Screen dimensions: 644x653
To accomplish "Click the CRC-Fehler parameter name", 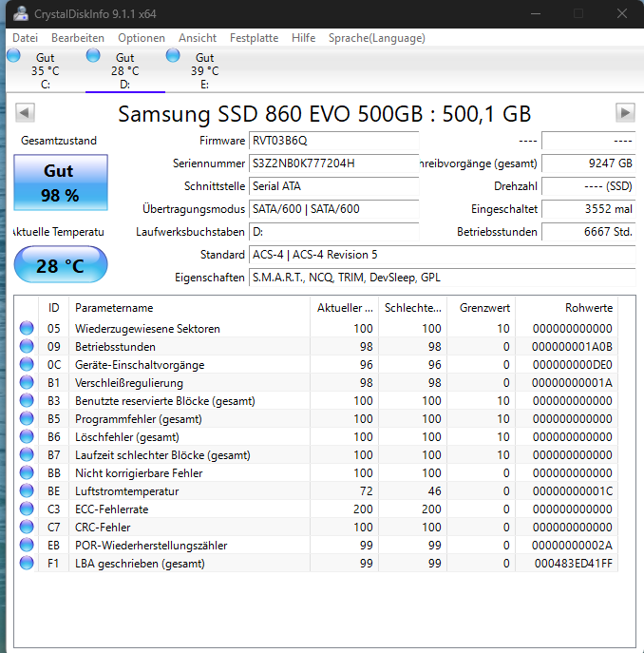I will pyautogui.click(x=103, y=528).
